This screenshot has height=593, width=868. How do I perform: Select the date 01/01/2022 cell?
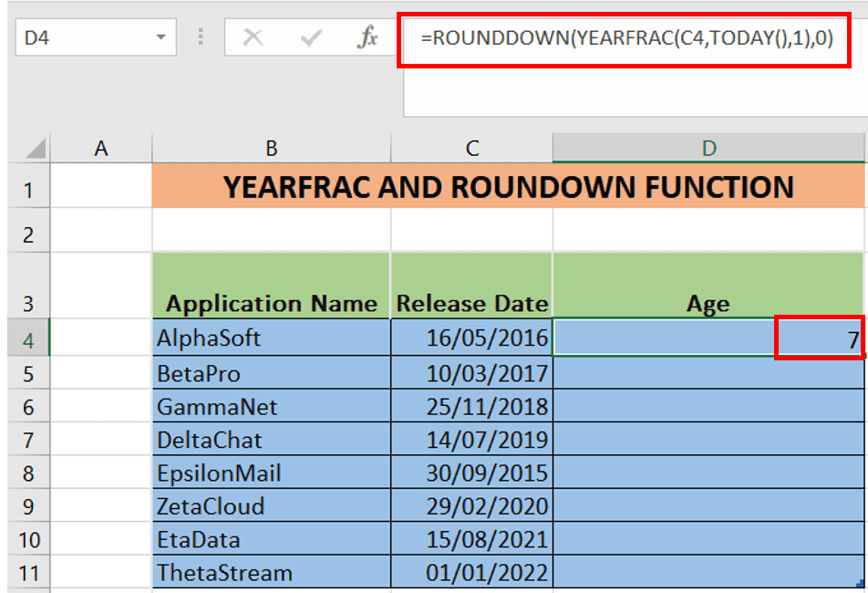coord(471,572)
